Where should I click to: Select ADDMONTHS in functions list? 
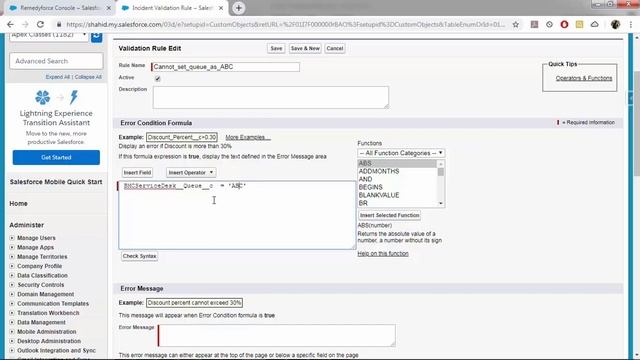pyautogui.click(x=397, y=171)
